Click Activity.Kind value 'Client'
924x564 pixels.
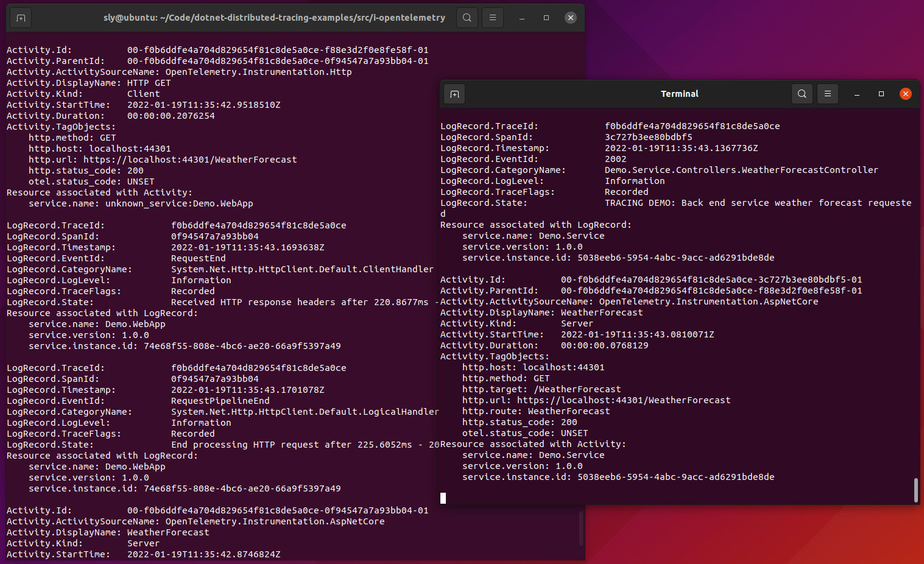coord(144,94)
